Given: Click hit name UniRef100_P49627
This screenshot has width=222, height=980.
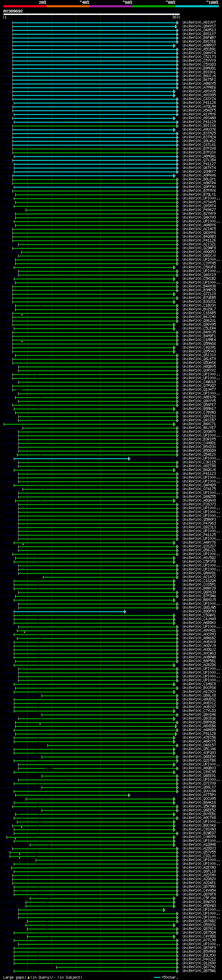Looking at the screenshot, I should coord(199,210).
